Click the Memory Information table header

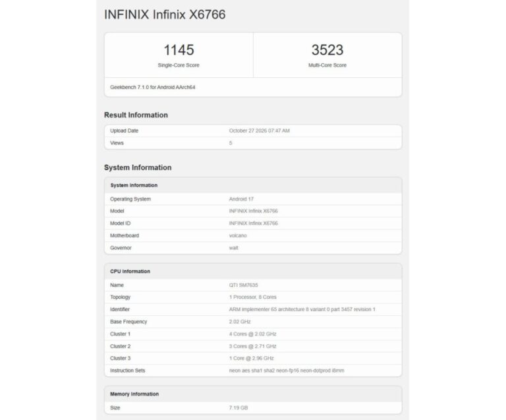[x=134, y=394]
